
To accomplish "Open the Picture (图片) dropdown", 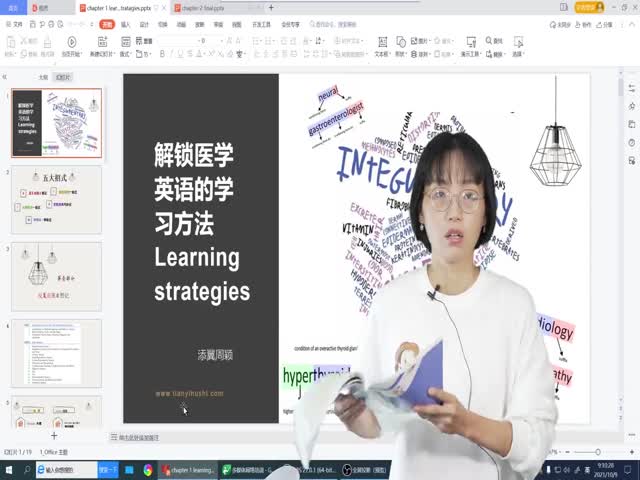I will click(420, 41).
